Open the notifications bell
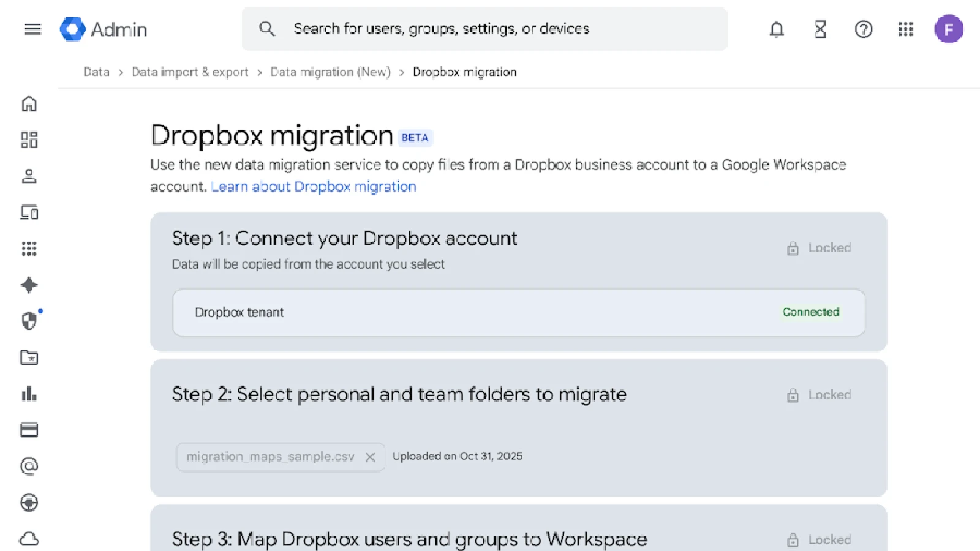980x551 pixels. (x=776, y=29)
